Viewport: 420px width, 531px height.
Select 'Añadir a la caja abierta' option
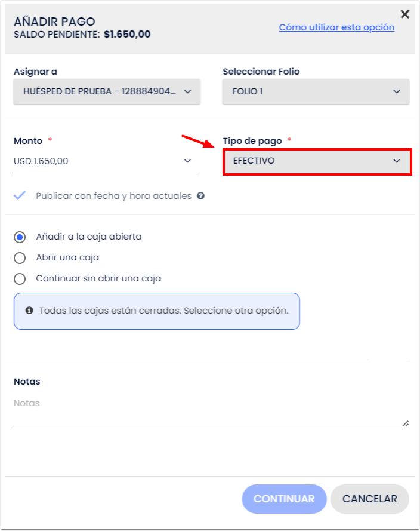20,237
